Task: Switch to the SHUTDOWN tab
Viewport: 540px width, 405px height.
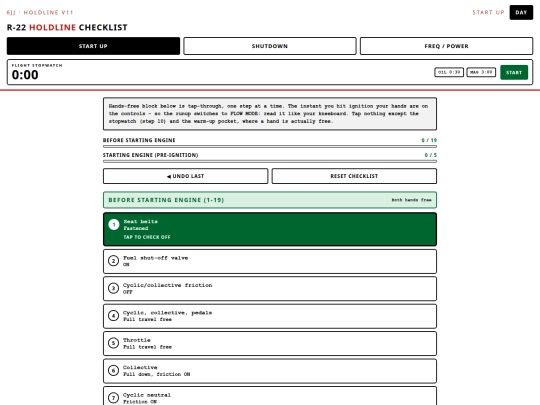Action: tap(270, 46)
